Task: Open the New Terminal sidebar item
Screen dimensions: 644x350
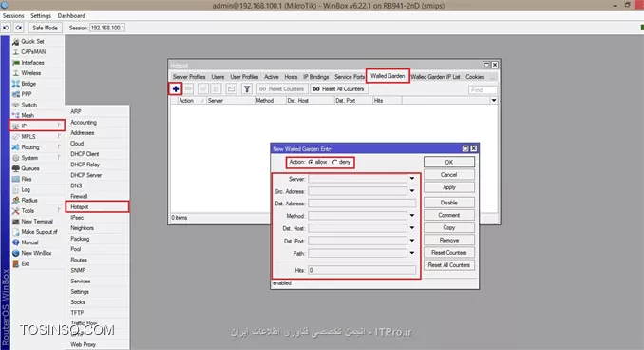Action: coord(37,222)
